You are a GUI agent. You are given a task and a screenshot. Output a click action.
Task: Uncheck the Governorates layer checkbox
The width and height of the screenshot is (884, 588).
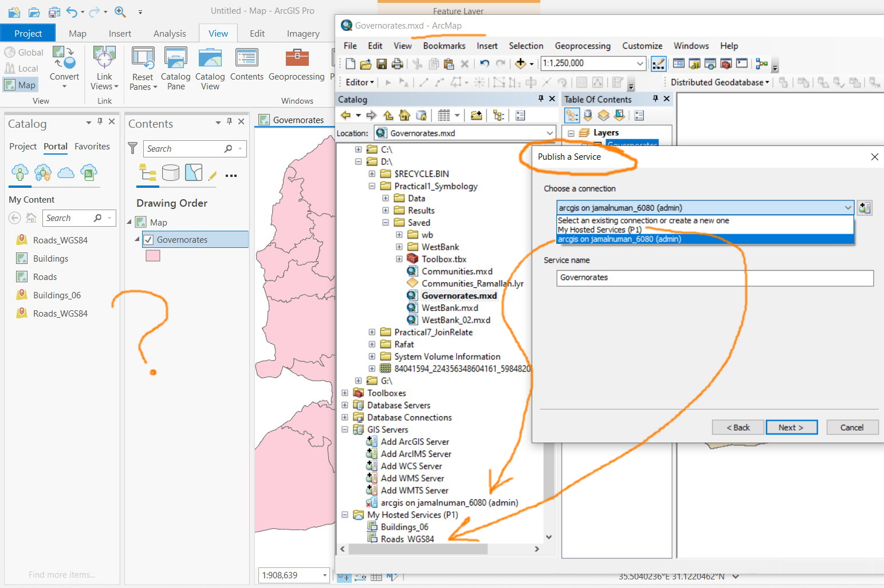coord(149,240)
